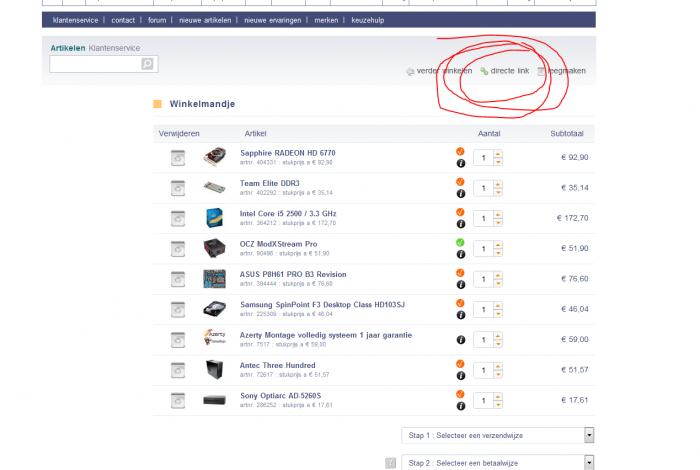Delete Azerty Montage service from cart
Screen dimensions: 700x470
[x=178, y=340]
